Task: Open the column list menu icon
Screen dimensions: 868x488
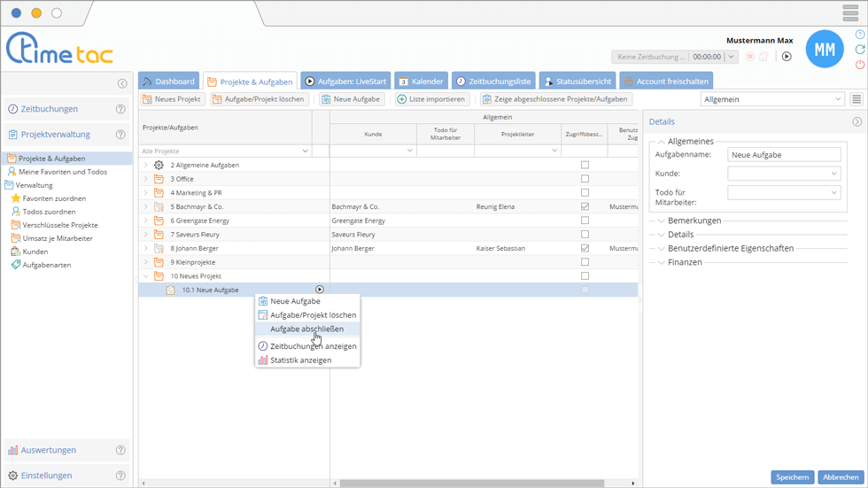Action: (x=856, y=99)
